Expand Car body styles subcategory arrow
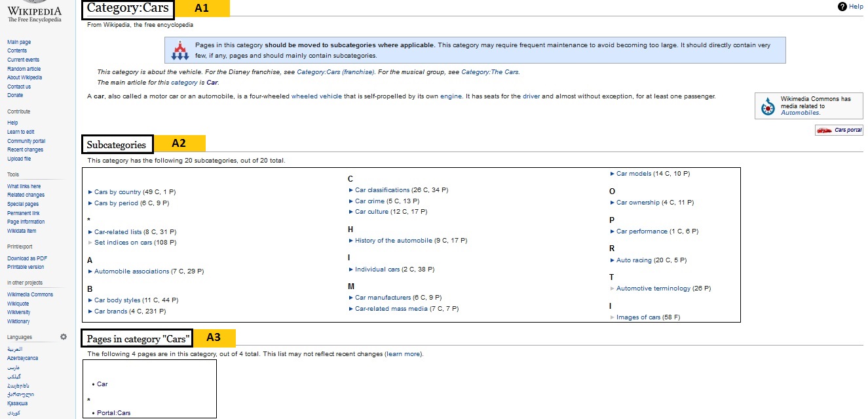The height and width of the screenshot is (419, 868). click(90, 300)
